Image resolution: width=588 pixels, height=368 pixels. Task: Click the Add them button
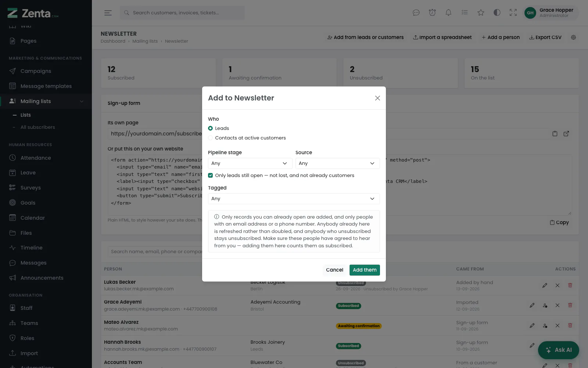click(365, 270)
